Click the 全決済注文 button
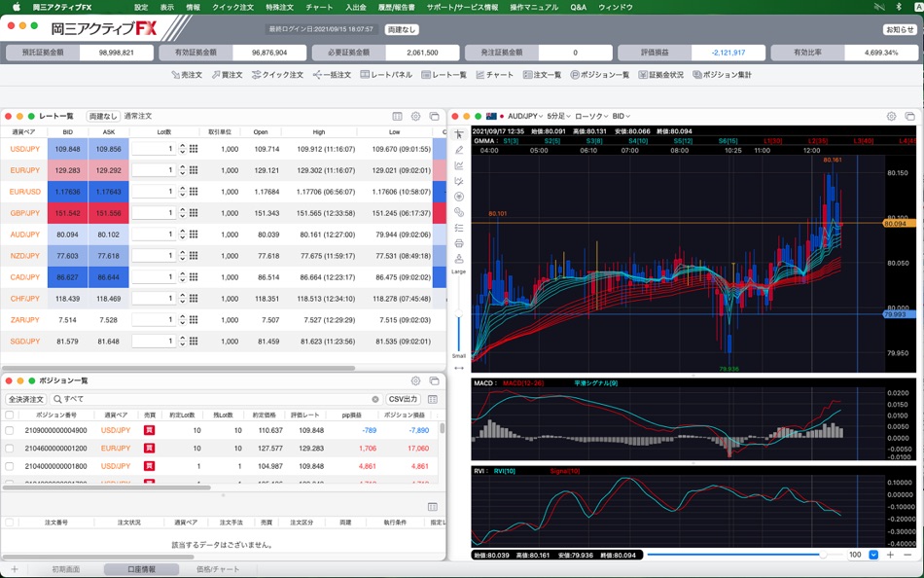Viewport: 924px width, 578px height. [x=26, y=399]
